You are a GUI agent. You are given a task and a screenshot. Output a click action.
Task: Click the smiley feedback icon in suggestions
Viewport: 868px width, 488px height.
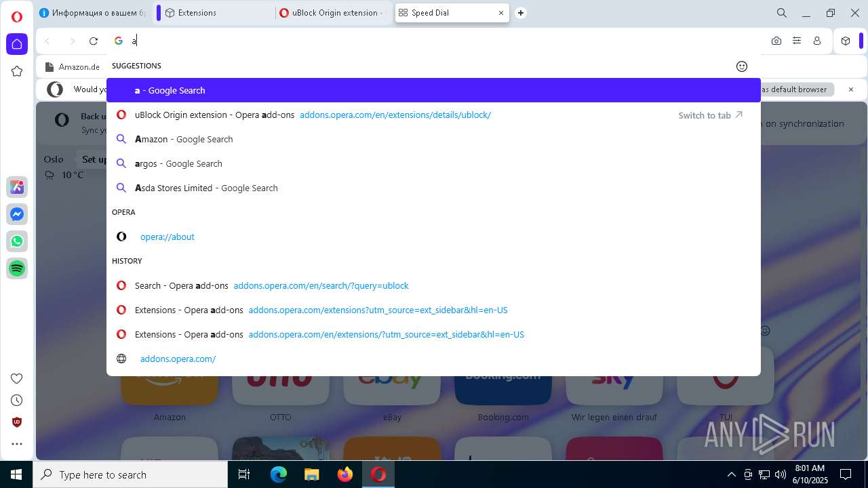(742, 66)
